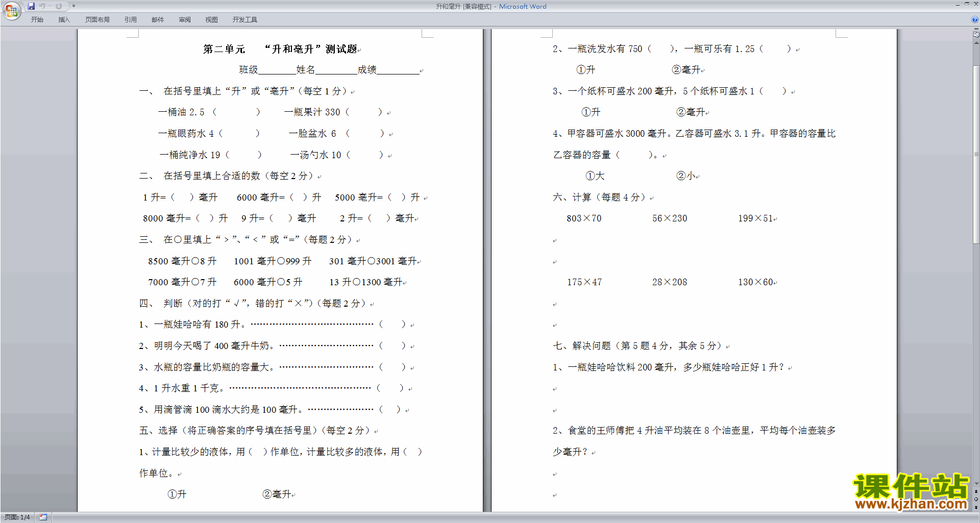
Task: Click the calculation 28×208
Action: click(x=670, y=282)
